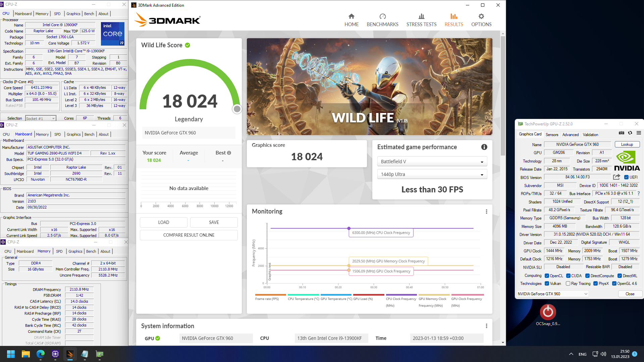644x362 pixels.
Task: Open the Bench tab in top CPU-Z window
Action: (89, 14)
